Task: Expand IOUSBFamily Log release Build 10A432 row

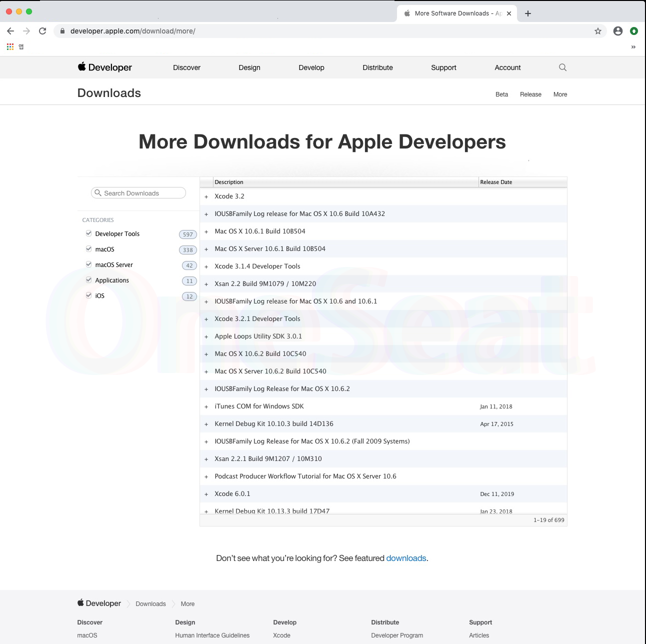Action: [206, 214]
